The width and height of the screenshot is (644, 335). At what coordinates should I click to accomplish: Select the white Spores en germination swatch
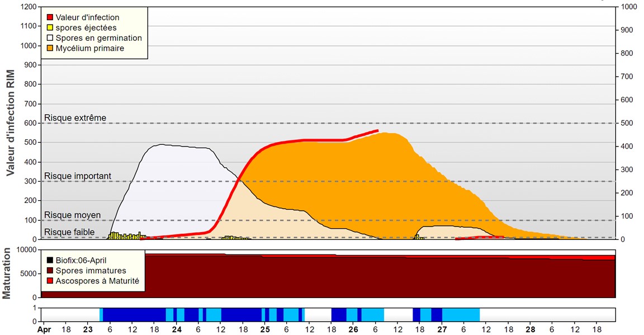[x=50, y=38]
